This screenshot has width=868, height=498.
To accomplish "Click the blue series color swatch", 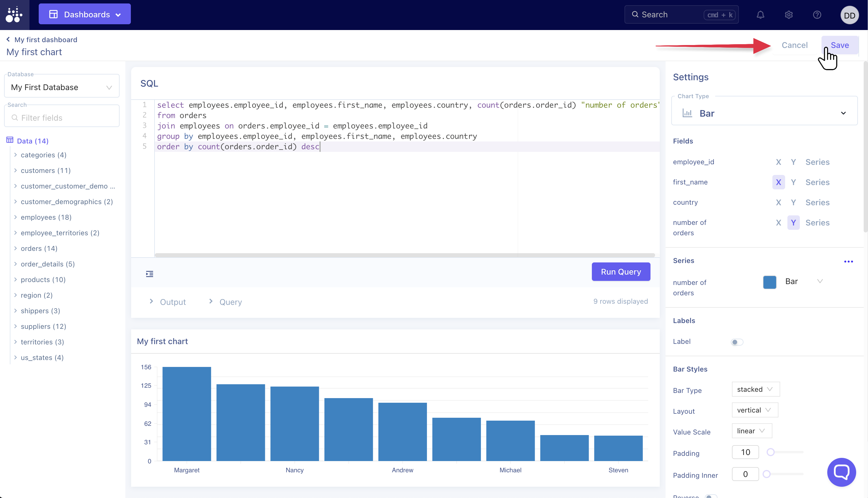I will coord(770,282).
